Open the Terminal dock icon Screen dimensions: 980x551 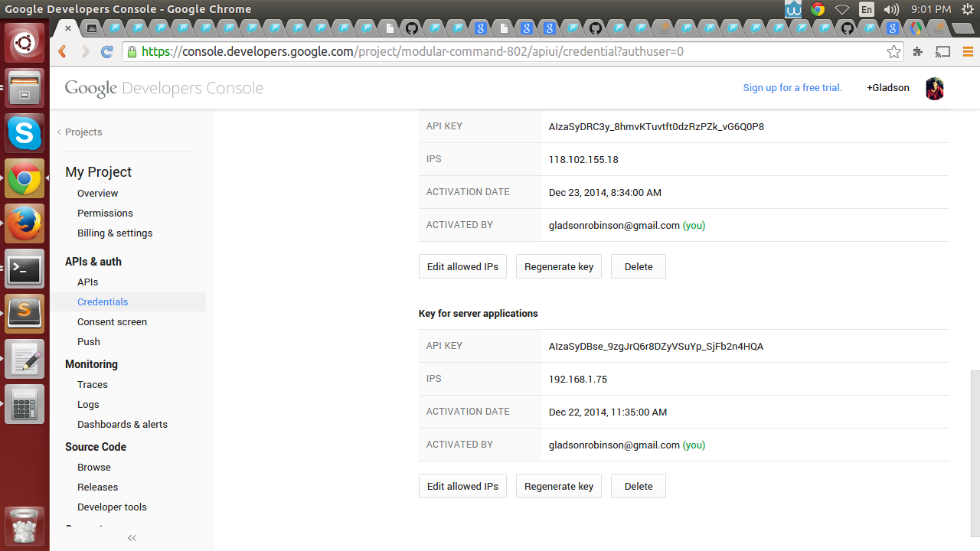24,269
